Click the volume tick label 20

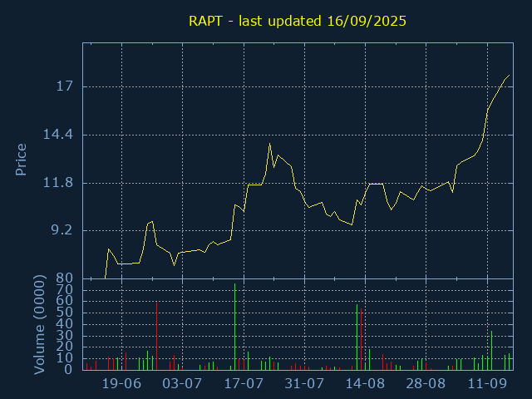click(65, 347)
